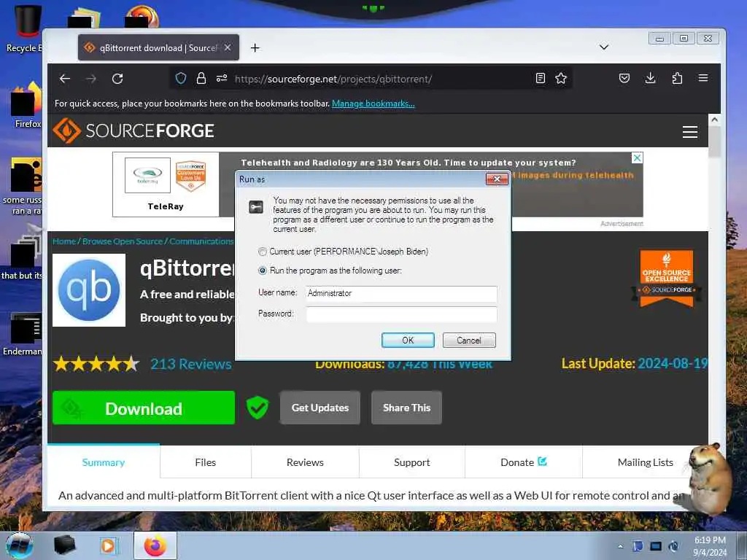Viewport: 747px width, 560px height.
Task: Open the Firefox application menu
Action: coord(703,78)
